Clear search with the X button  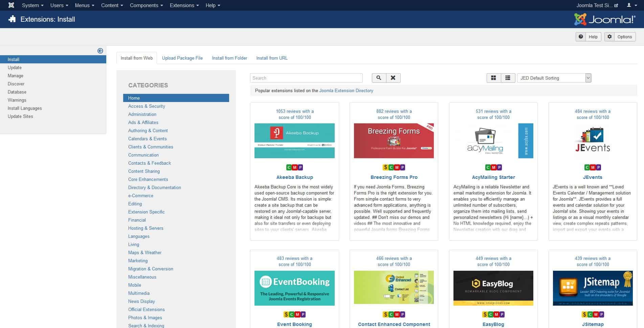pos(393,78)
